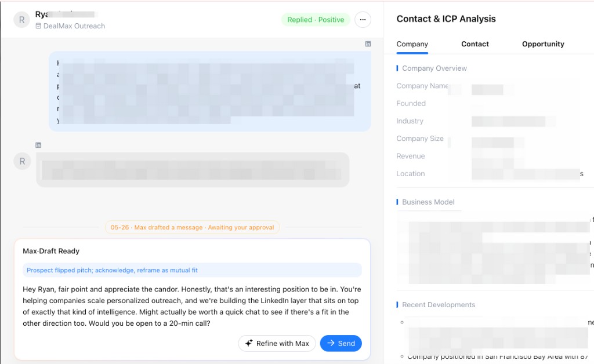Click the R avatar beside the reply message

pyautogui.click(x=23, y=161)
